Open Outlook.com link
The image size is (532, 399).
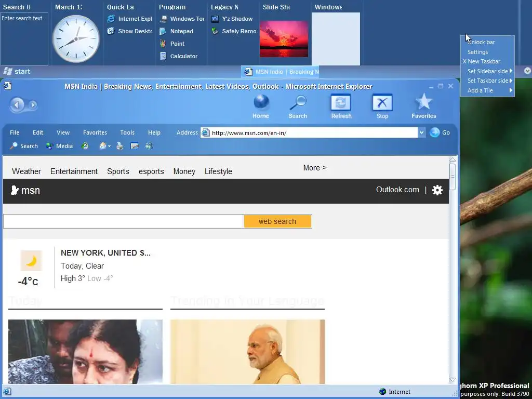[397, 190]
